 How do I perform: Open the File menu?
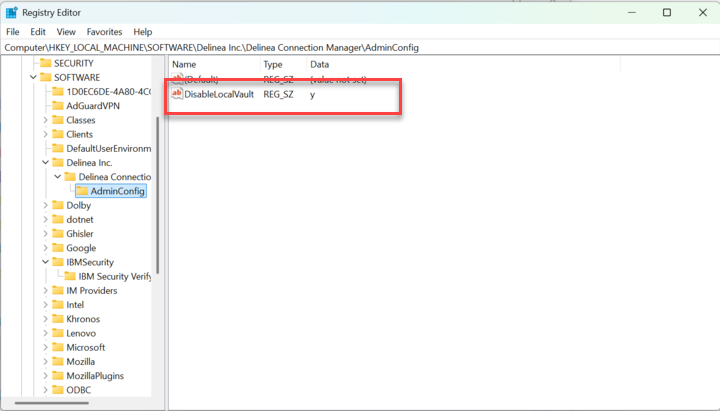[13, 32]
